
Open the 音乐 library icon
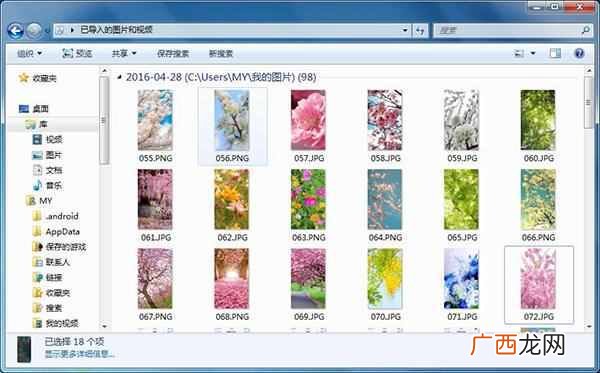click(37, 186)
